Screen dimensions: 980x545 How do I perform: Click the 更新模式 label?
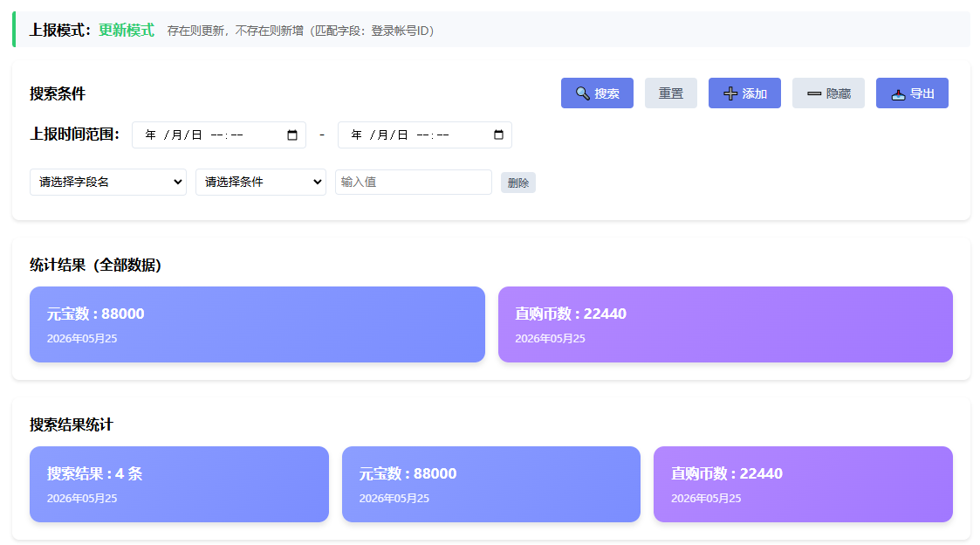[x=127, y=30]
